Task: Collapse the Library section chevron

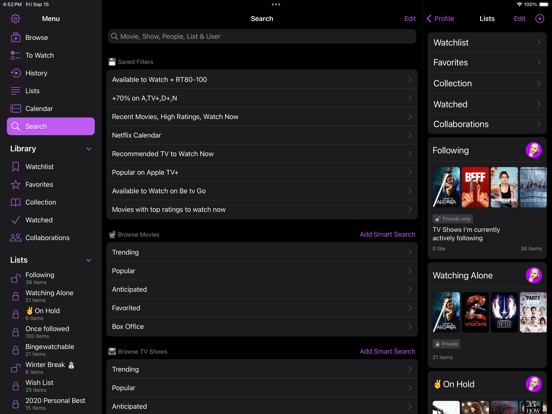Action: click(x=89, y=149)
